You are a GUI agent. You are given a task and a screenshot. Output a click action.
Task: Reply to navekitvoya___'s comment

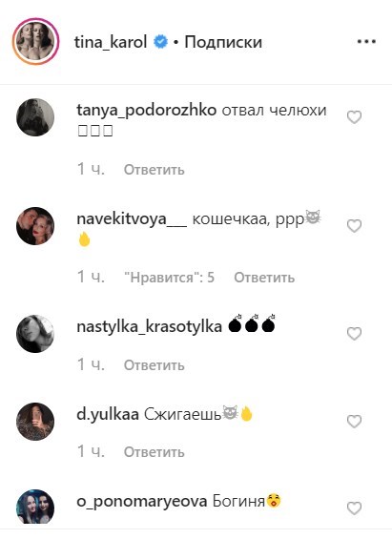pos(264,278)
